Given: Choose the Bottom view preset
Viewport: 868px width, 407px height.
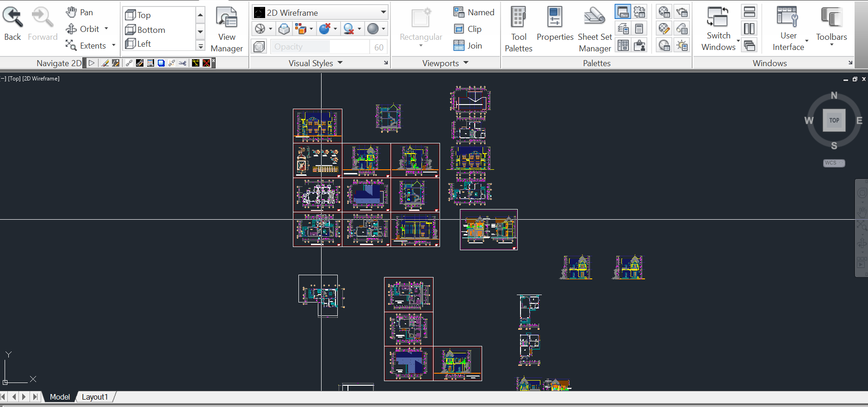Looking at the screenshot, I should [146, 30].
